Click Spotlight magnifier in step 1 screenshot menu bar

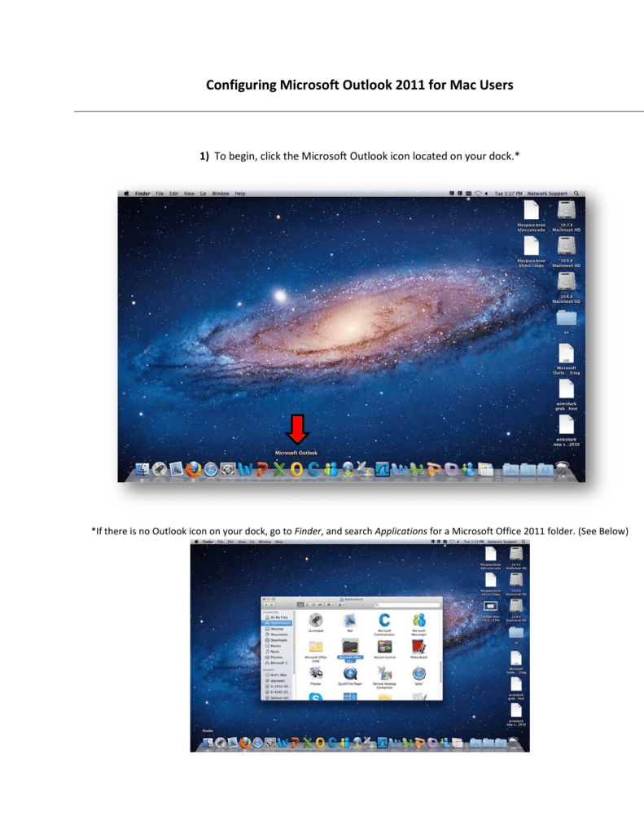click(x=576, y=194)
